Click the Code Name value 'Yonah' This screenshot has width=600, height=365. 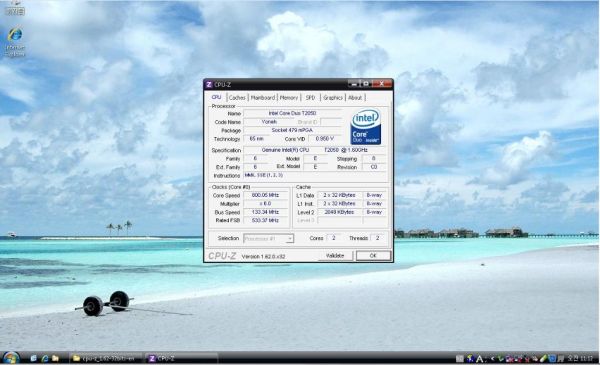tap(269, 122)
